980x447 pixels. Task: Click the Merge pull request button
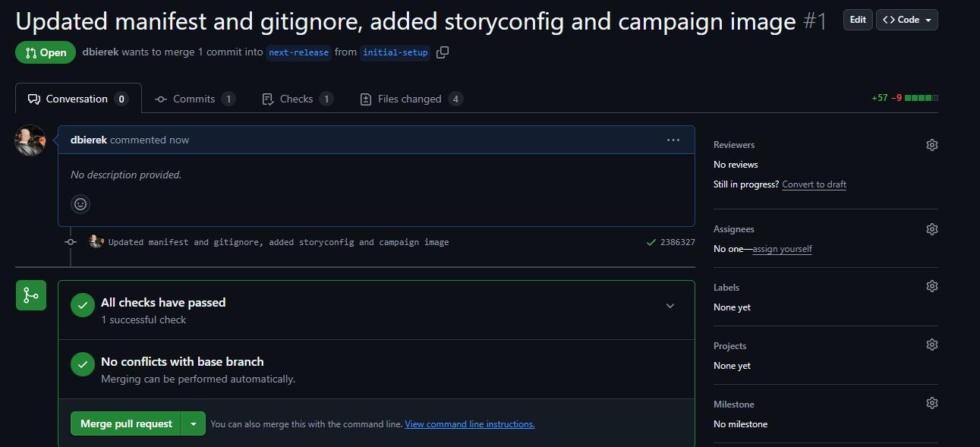click(126, 423)
